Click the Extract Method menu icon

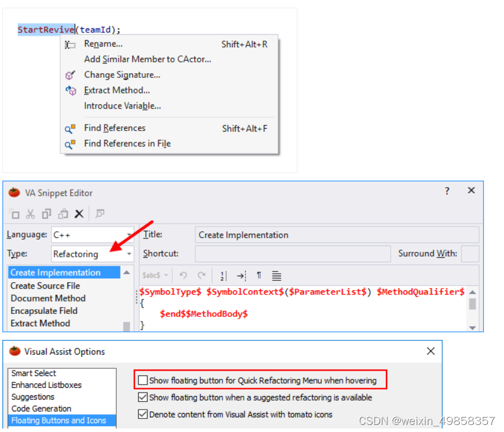coord(71,91)
